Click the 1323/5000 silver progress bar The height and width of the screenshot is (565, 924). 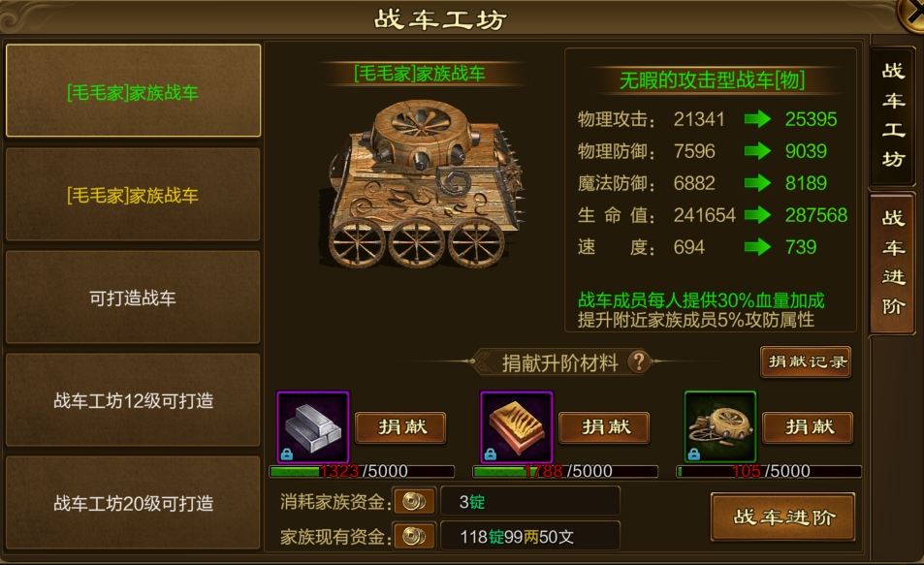tap(362, 471)
